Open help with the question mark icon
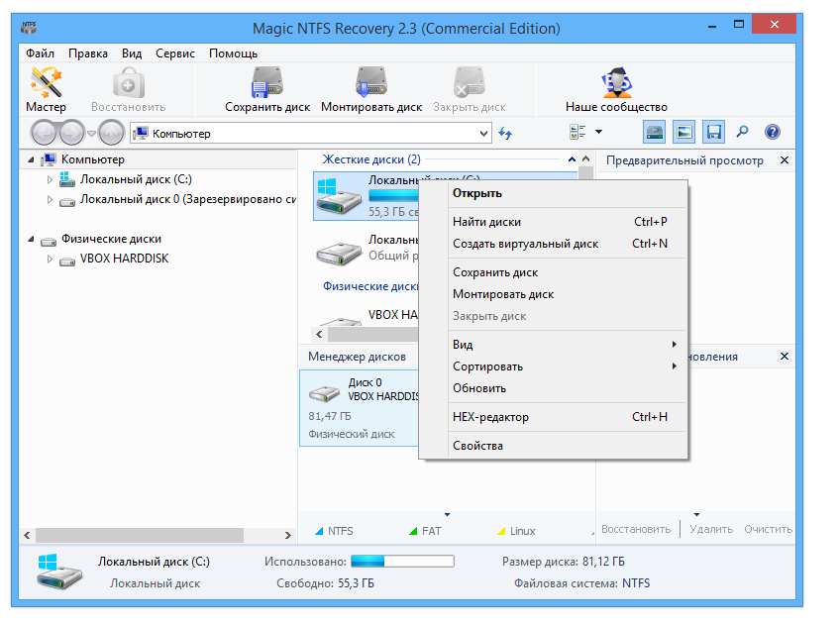The height and width of the screenshot is (626, 840). click(x=773, y=132)
